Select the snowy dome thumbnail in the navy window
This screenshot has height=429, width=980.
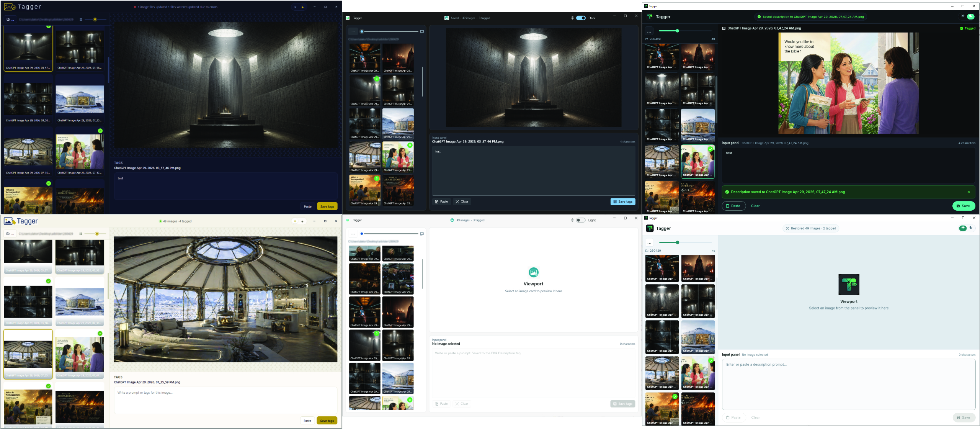tap(80, 99)
